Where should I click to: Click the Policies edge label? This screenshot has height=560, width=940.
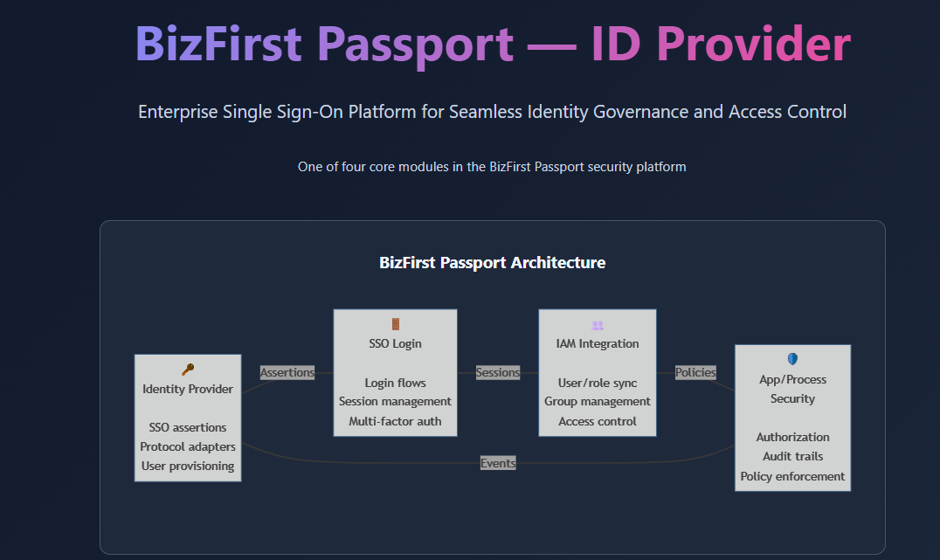tap(695, 372)
